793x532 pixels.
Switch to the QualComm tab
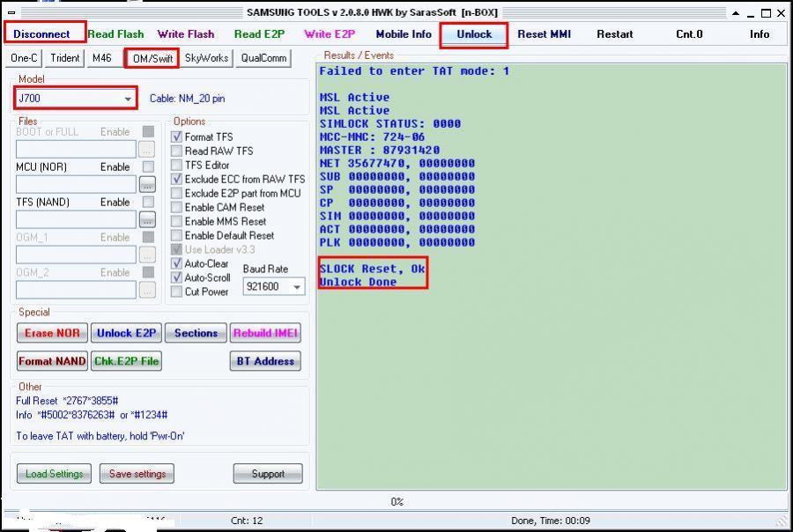coord(263,57)
